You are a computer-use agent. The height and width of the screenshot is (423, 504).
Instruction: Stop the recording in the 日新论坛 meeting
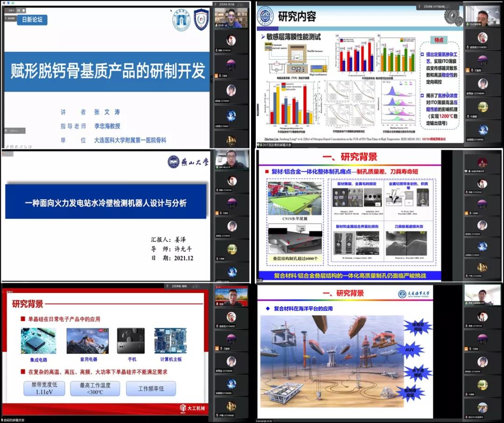tap(23, 10)
